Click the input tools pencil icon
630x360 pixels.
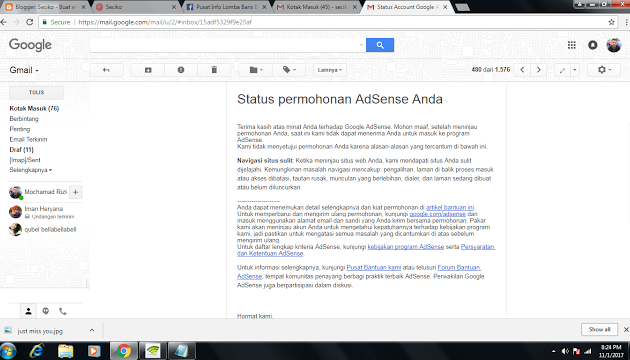(x=562, y=70)
